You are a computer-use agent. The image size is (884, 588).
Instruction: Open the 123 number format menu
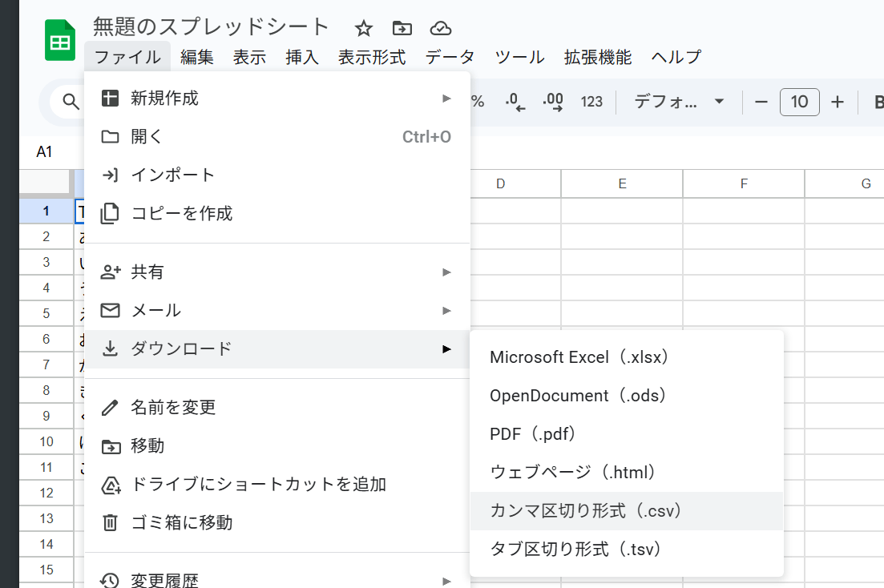[x=591, y=102]
